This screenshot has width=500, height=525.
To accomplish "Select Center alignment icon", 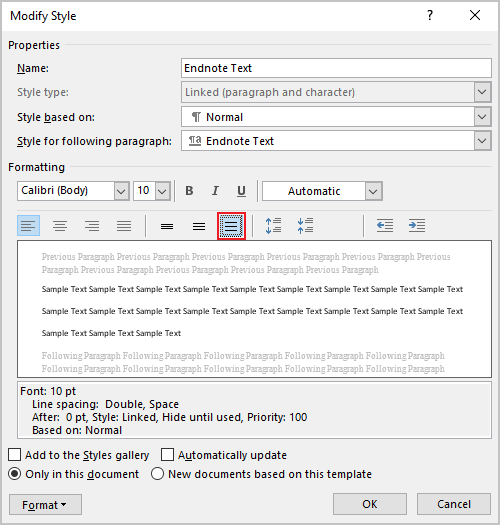I will tap(60, 226).
